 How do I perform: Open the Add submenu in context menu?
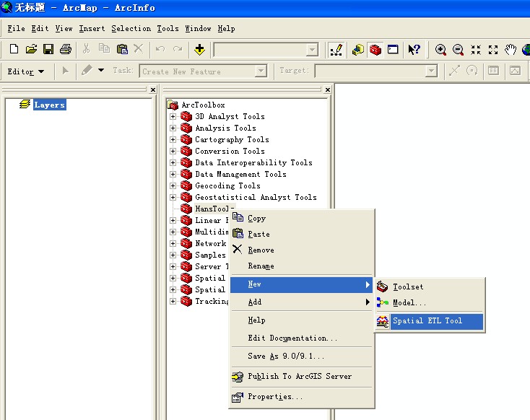pyautogui.click(x=302, y=302)
